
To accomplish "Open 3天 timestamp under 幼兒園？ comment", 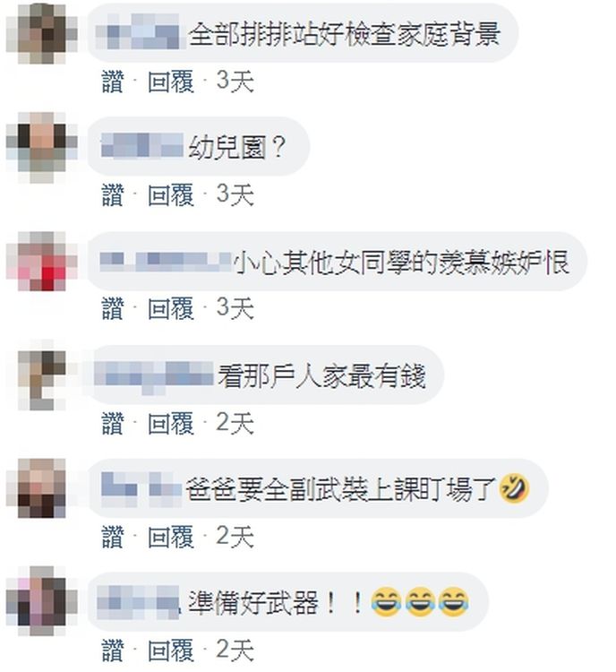I will click(x=235, y=194).
